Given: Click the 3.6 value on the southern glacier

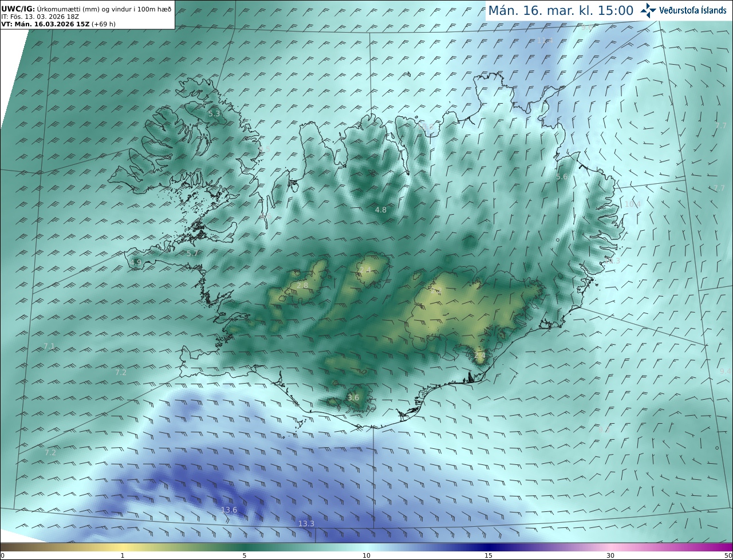Looking at the screenshot, I should [x=353, y=397].
